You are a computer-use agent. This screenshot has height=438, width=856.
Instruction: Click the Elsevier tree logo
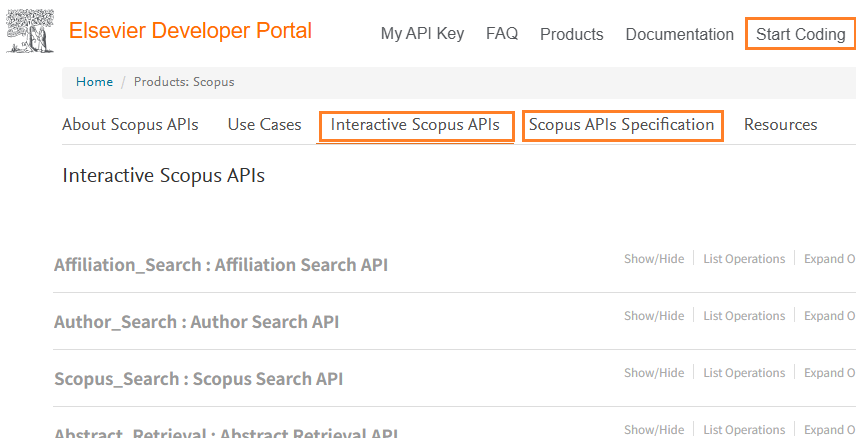coord(30,31)
